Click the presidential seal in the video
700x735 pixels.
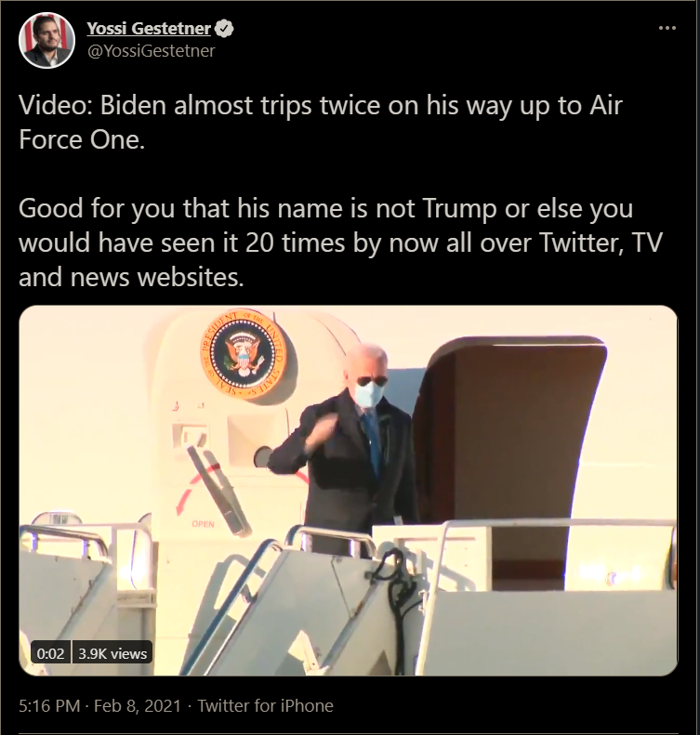pyautogui.click(x=244, y=354)
